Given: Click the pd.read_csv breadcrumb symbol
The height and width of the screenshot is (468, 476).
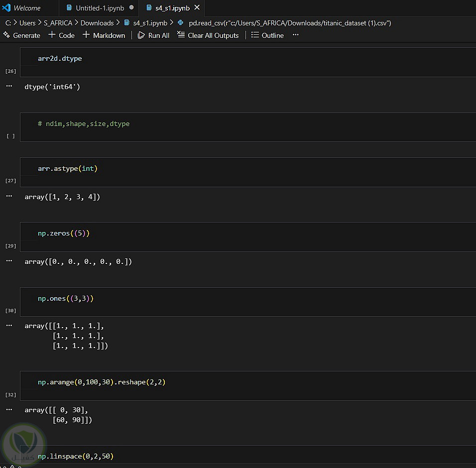Looking at the screenshot, I should (290, 23).
